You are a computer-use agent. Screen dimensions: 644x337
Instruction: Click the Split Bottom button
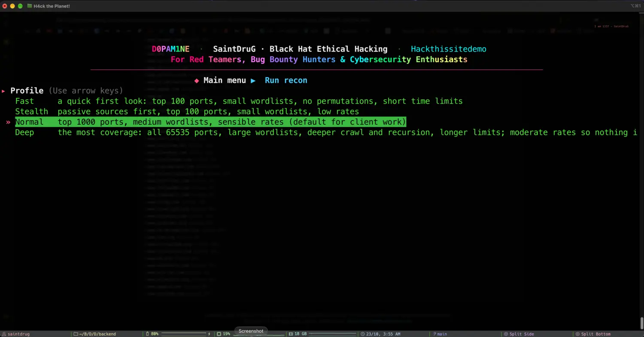click(x=593, y=334)
